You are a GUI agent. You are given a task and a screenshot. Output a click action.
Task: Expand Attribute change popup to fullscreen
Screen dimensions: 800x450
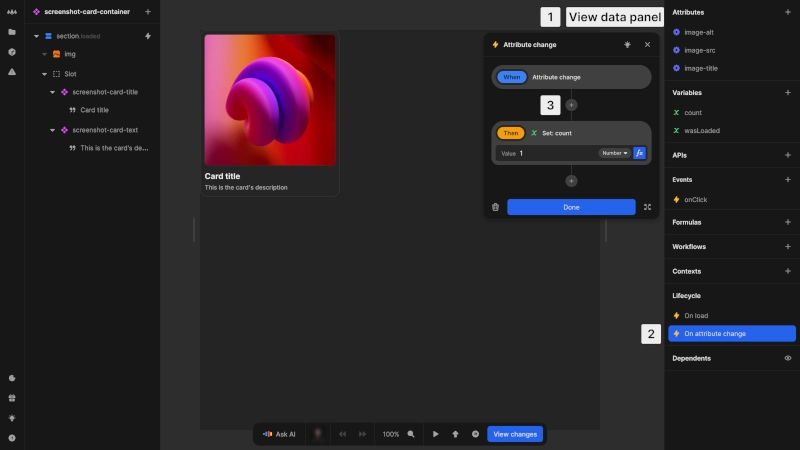[x=647, y=207]
